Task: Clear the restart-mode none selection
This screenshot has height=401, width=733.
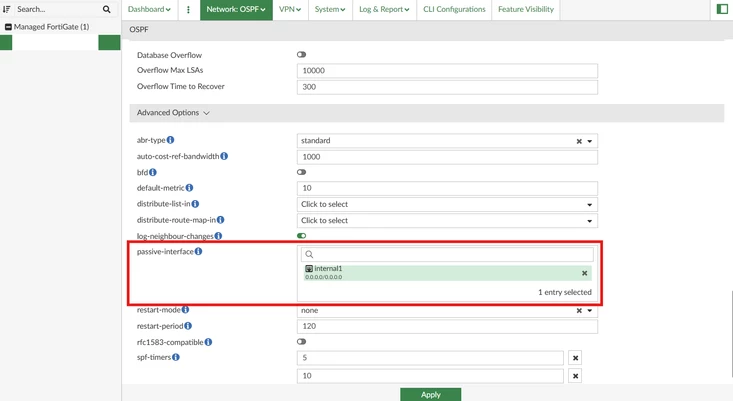Action: [579, 310]
